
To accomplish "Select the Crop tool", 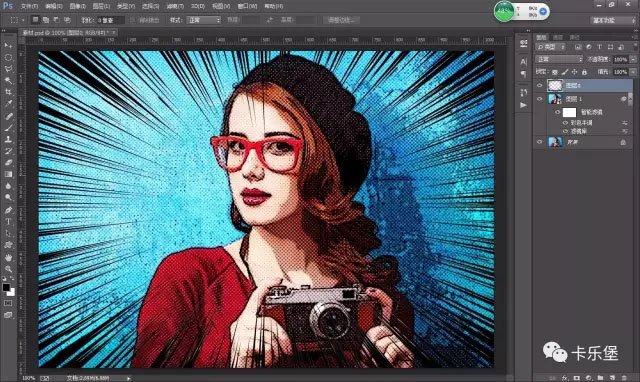I will (8, 92).
